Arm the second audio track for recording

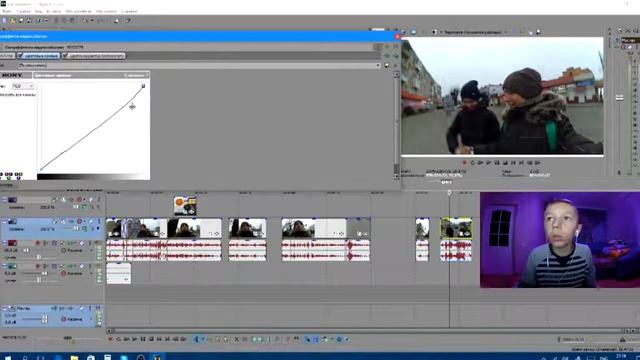(x=38, y=266)
